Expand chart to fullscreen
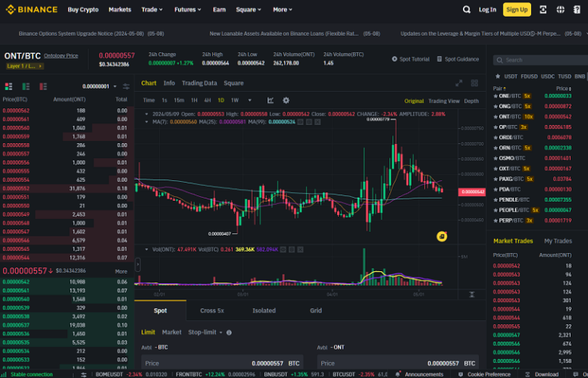 (x=459, y=83)
